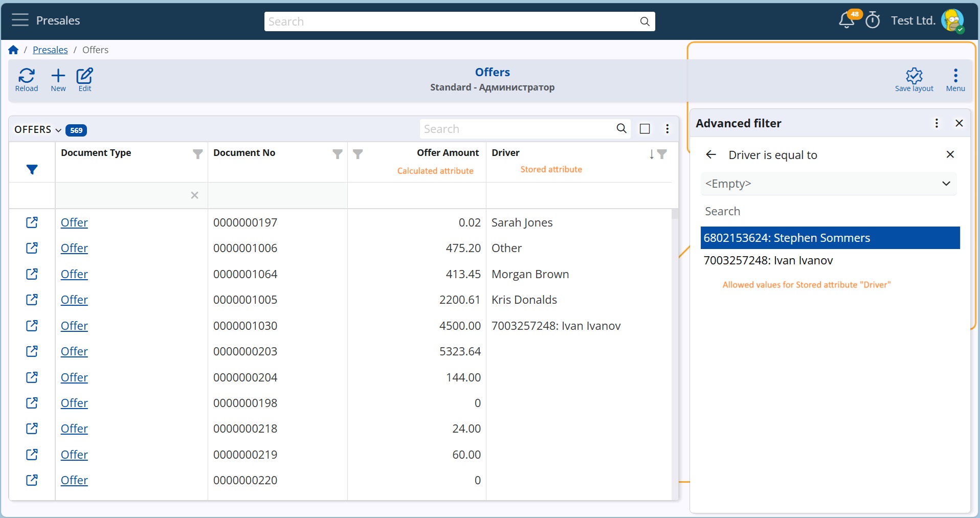Image resolution: width=980 pixels, height=518 pixels.
Task: Open offer 0000000204 in new window
Action: (32, 377)
